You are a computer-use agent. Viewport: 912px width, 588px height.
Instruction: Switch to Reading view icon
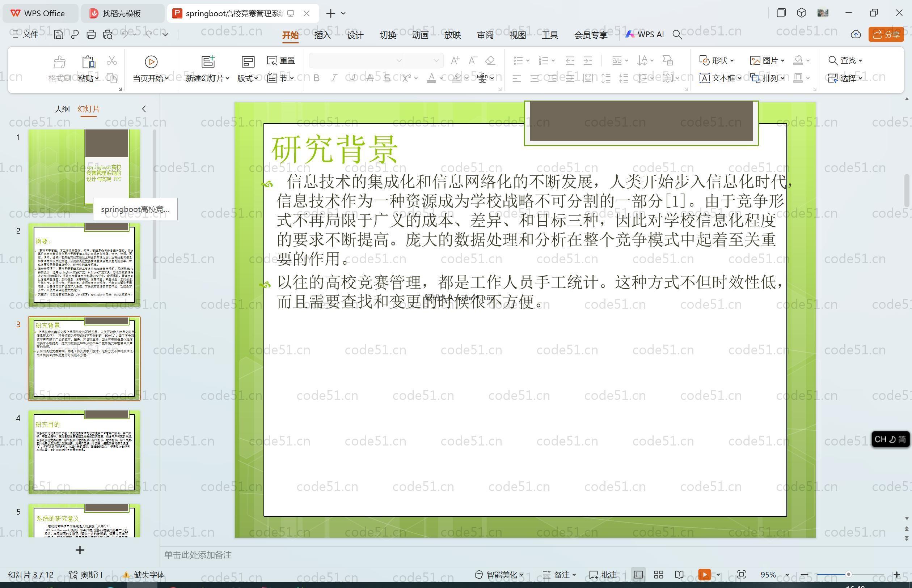click(x=679, y=575)
